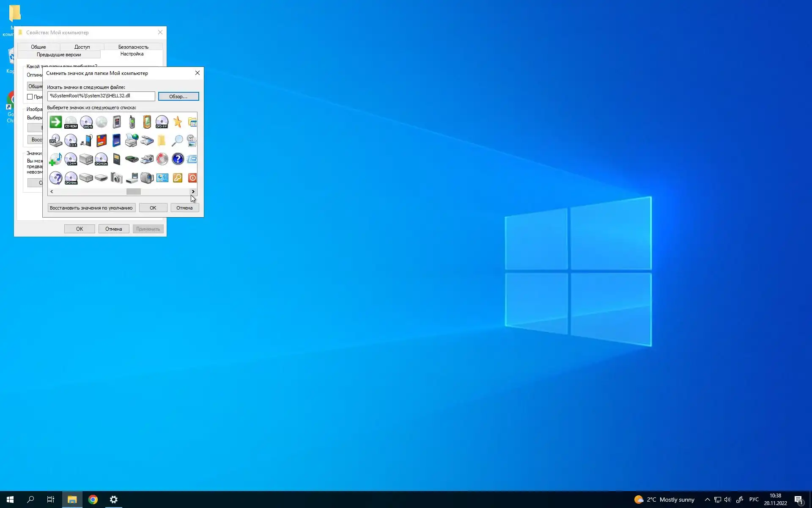Pick the golden key icon
Viewport: 812px width, 508px height.
tap(177, 178)
